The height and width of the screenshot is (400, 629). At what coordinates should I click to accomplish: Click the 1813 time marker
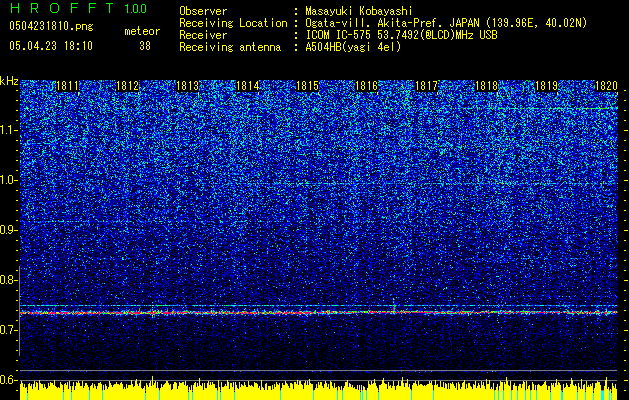(187, 86)
